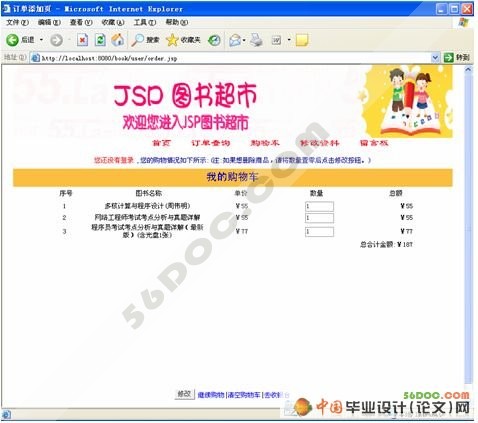Click the 图书名称 column header
The width and height of the screenshot is (478, 423).
pos(149,193)
